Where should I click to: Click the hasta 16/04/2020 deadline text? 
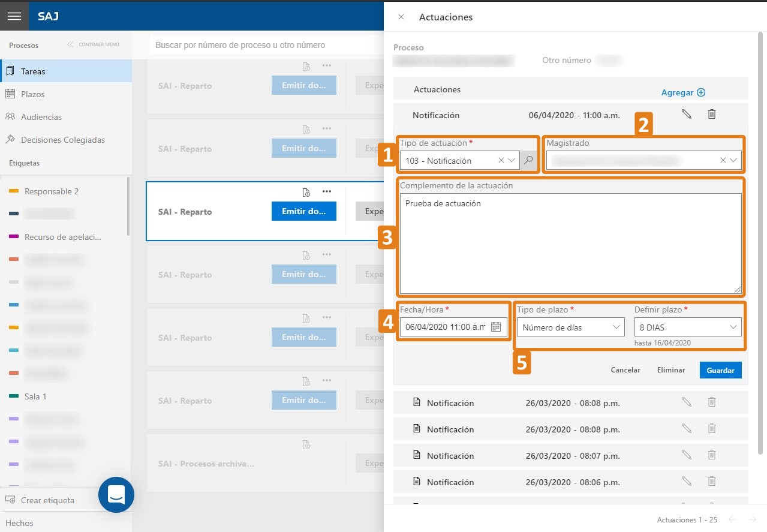pos(663,343)
